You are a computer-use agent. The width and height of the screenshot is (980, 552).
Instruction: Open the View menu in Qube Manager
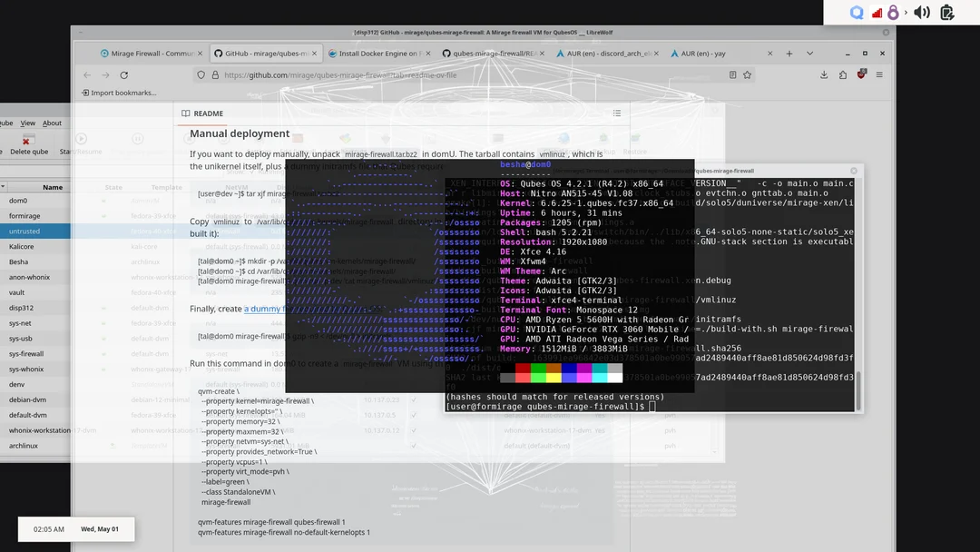click(27, 122)
